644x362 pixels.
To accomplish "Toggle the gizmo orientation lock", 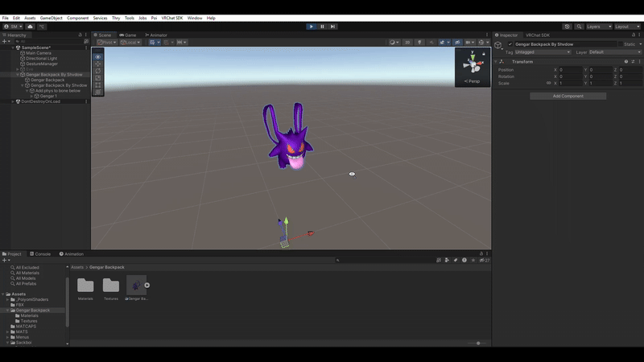I will click(484, 54).
